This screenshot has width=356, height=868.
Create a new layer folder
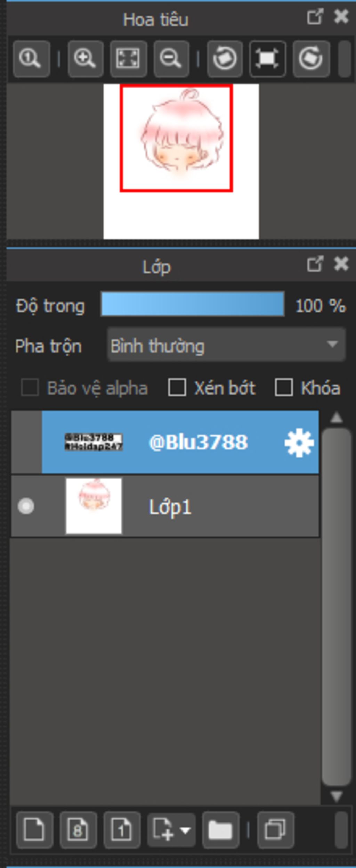click(220, 830)
